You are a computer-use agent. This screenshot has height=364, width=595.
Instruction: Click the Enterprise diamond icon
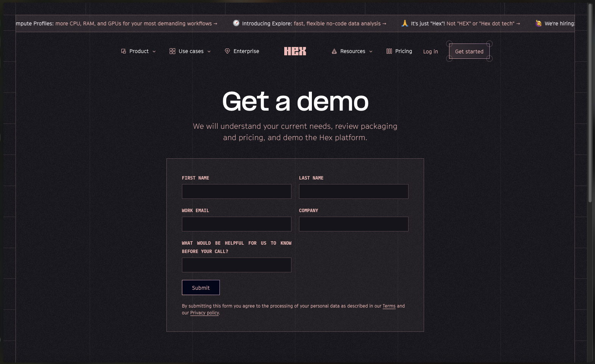(227, 51)
